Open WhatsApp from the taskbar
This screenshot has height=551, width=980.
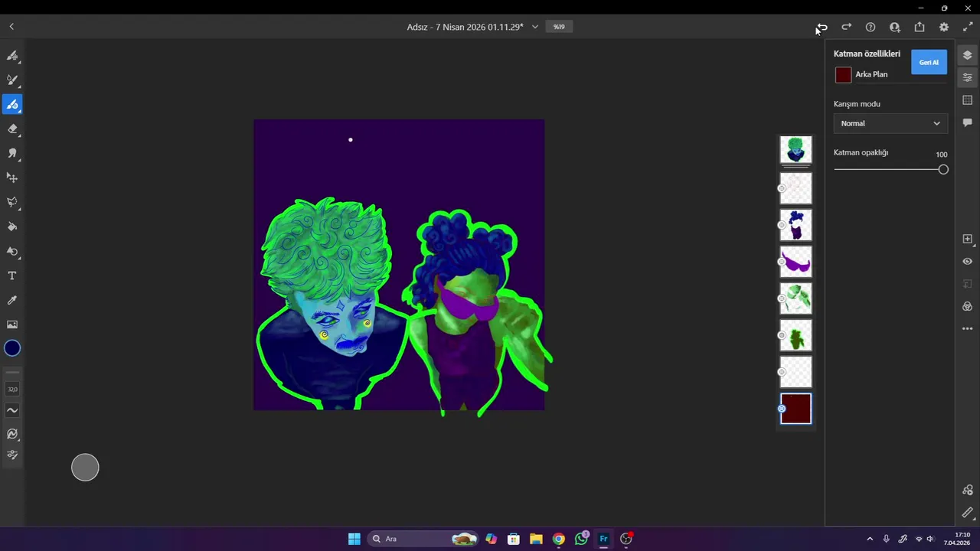click(x=581, y=539)
